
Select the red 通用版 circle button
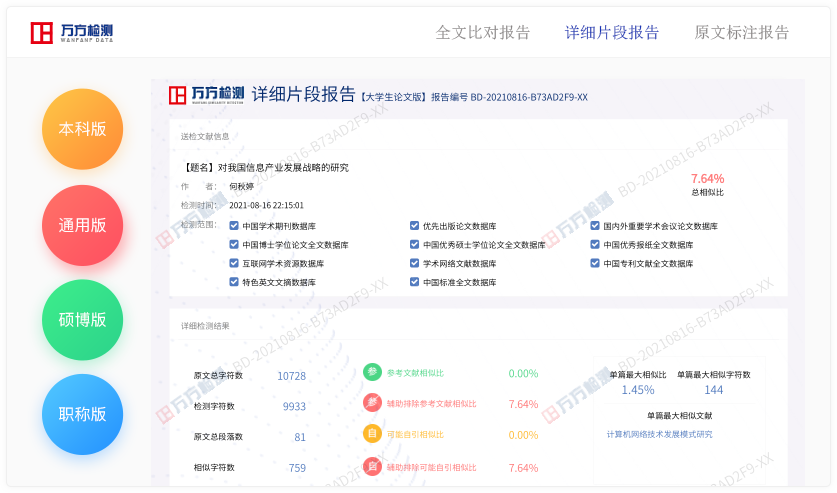coord(82,225)
